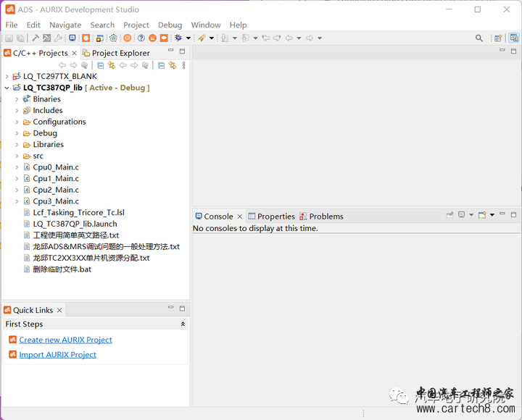Collapse the LQ_TC387QP_lib project node

7,88
